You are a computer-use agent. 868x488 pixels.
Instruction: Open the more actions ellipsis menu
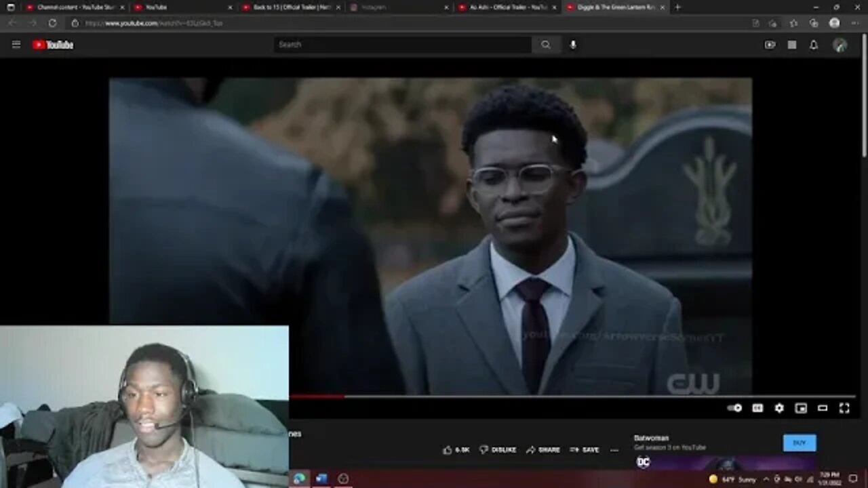[614, 449]
